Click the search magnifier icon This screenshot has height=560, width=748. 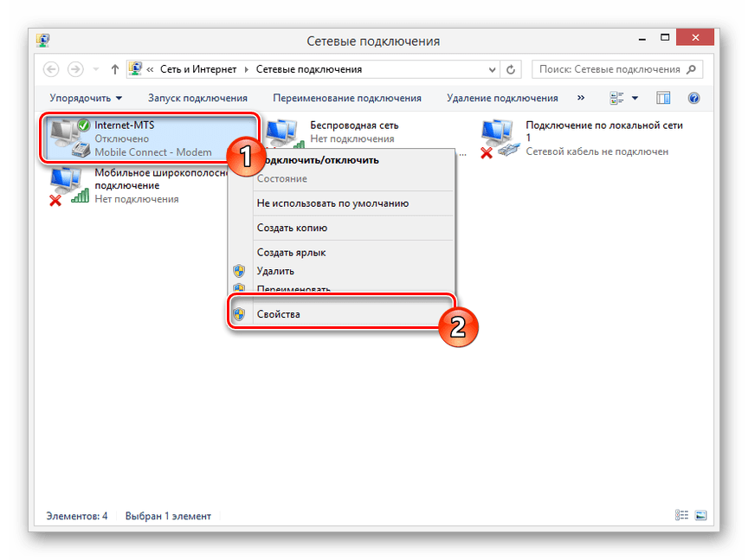pyautogui.click(x=691, y=69)
